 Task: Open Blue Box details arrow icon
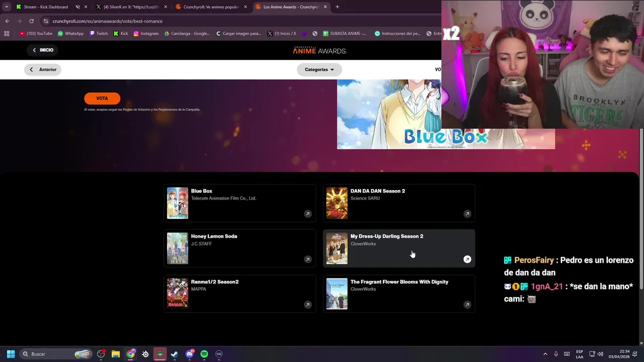(307, 214)
